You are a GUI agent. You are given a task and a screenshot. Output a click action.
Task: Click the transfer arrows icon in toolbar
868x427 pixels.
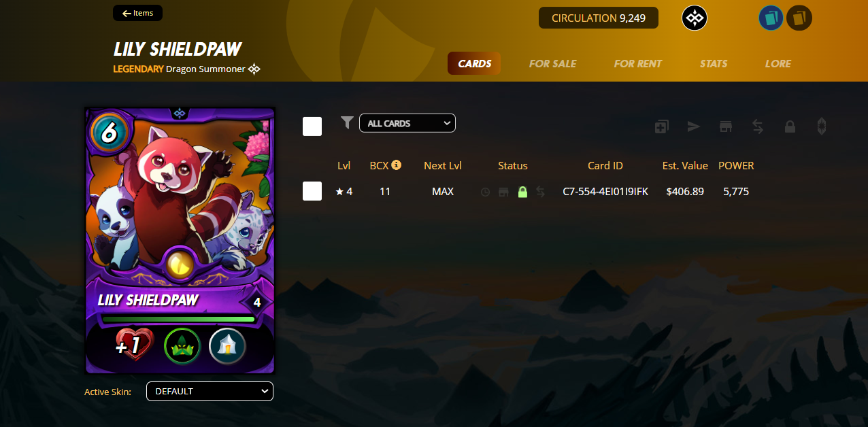pos(758,126)
